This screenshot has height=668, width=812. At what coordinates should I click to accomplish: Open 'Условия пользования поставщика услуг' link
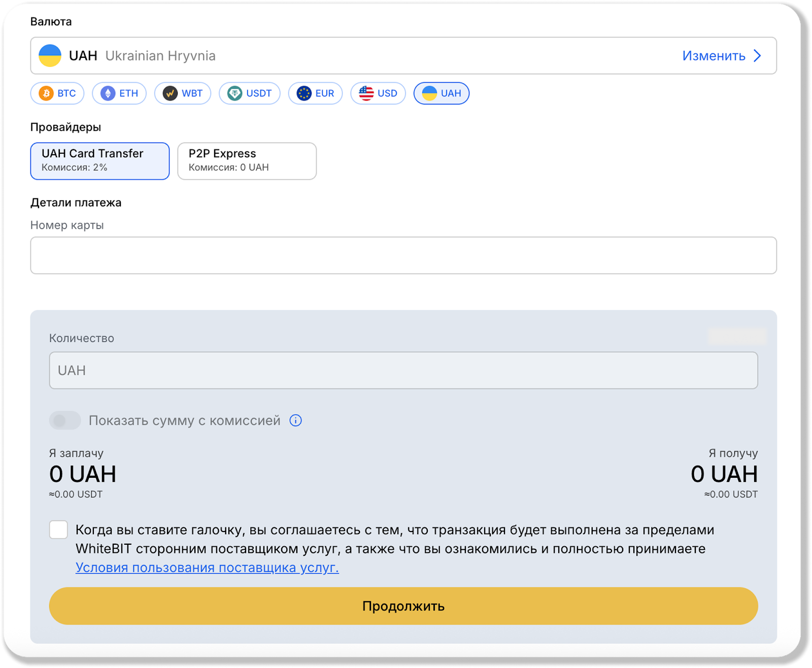coord(207,568)
